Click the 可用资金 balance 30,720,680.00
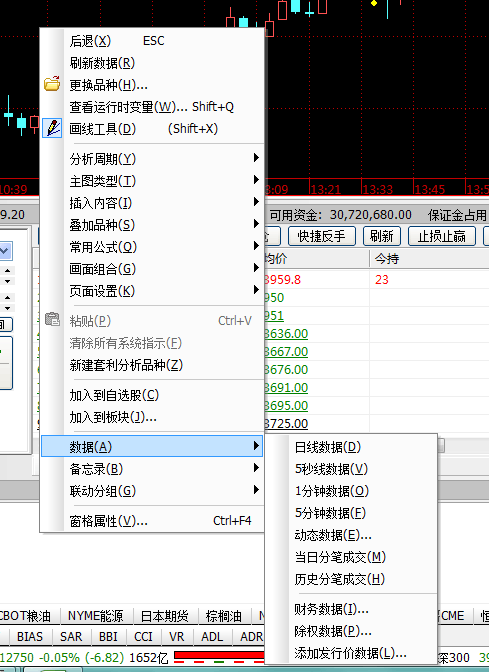Viewport: 489px width, 672px height. point(371,215)
